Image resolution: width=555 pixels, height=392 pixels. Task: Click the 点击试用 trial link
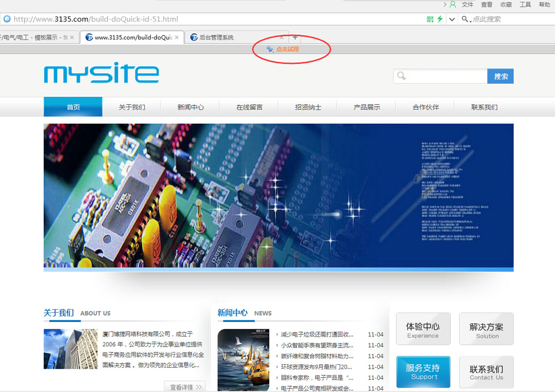287,49
